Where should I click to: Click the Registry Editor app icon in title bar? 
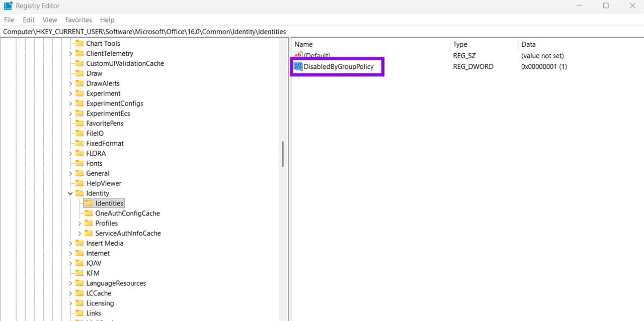(8, 6)
